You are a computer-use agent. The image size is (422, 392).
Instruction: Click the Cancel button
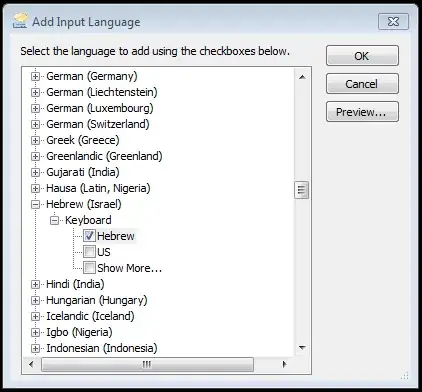pos(362,84)
